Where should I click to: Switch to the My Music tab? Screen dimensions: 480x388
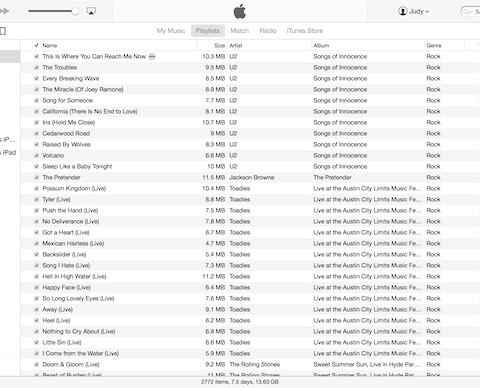pos(171,31)
